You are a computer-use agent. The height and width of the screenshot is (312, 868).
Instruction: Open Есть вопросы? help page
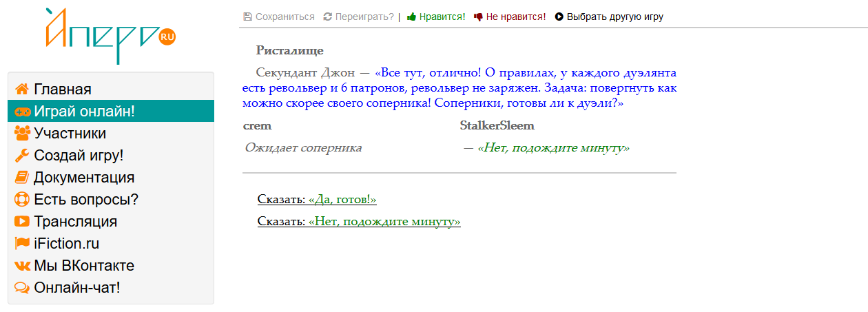[111, 200]
